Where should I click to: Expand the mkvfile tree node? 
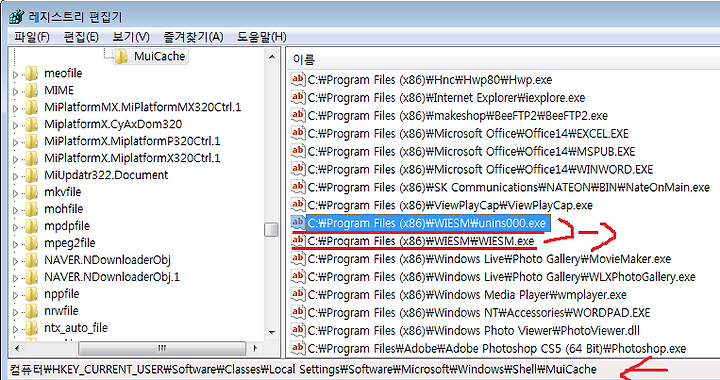tap(15, 193)
